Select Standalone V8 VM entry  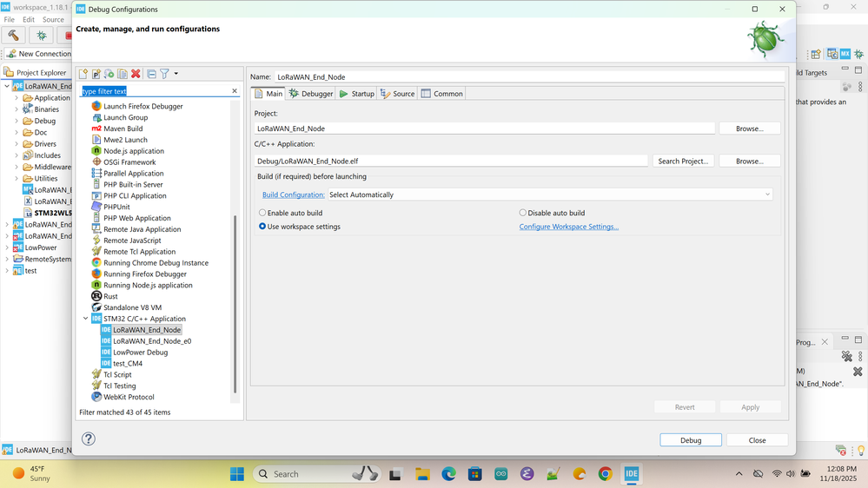(132, 307)
